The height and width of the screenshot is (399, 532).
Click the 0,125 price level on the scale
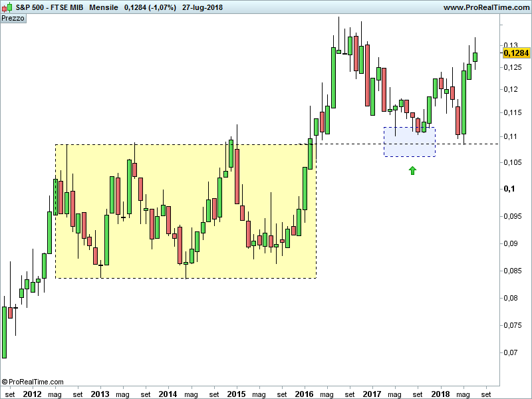pyautogui.click(x=513, y=67)
